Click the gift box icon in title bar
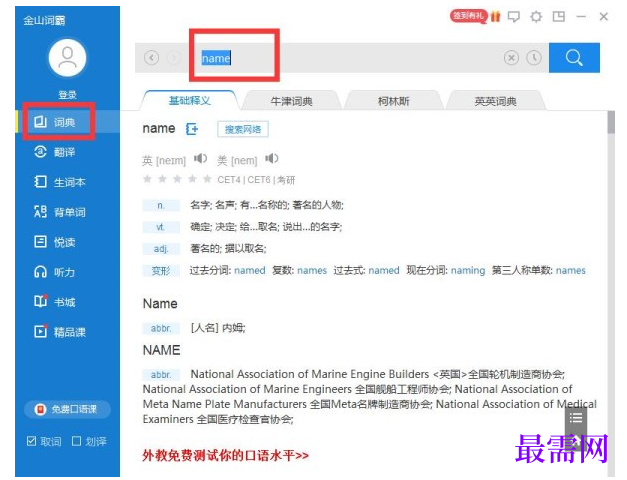 (x=495, y=16)
